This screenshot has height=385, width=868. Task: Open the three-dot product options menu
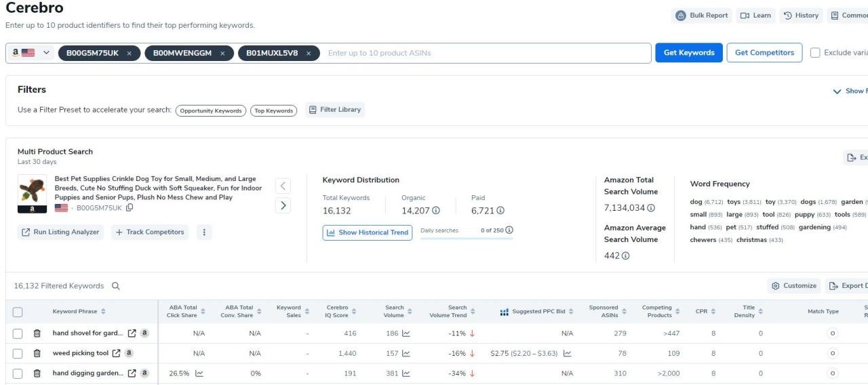pos(203,232)
